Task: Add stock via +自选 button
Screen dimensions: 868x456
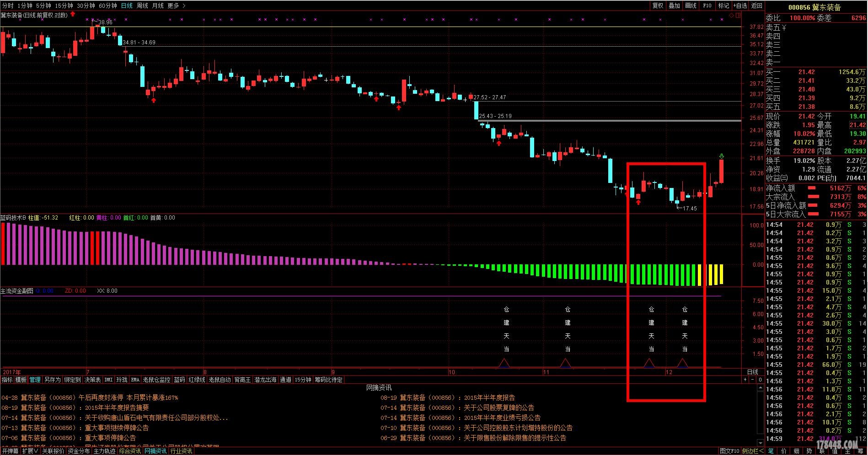Action: (740, 5)
